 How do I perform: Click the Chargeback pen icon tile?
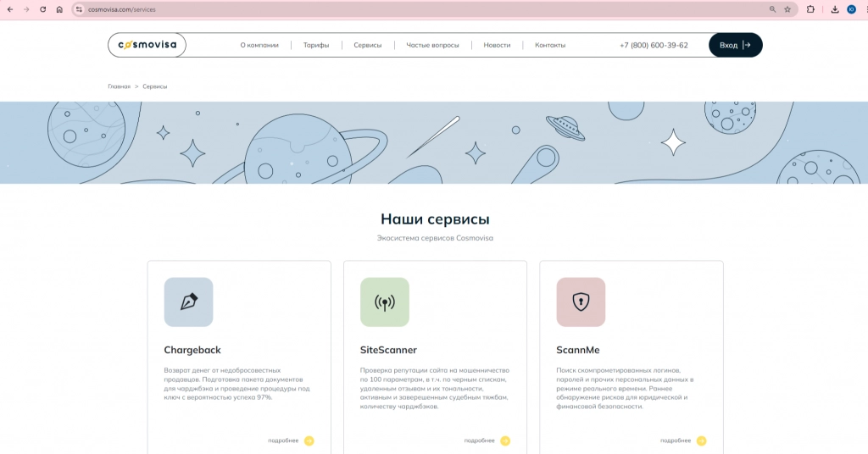click(x=188, y=302)
